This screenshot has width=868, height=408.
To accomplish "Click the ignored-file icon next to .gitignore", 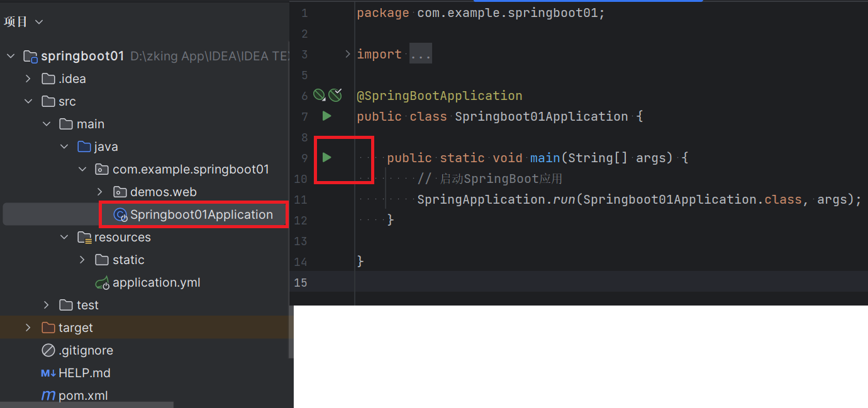I will coord(48,350).
